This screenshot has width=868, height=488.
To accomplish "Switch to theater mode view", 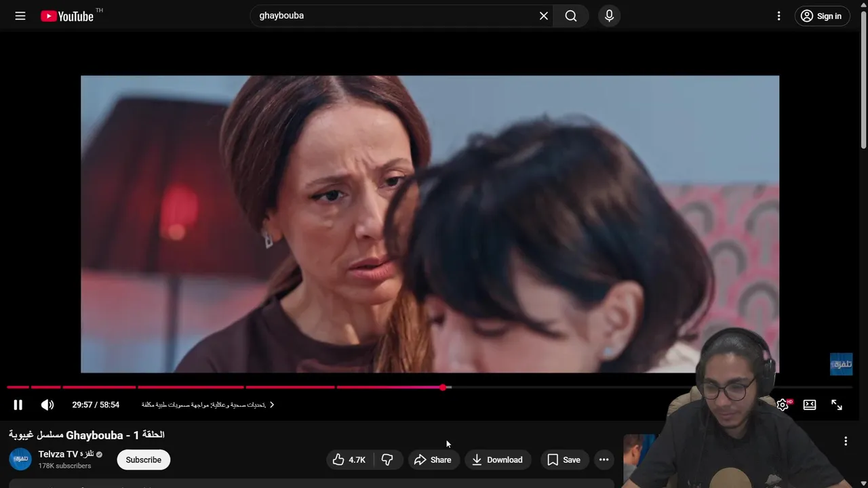I will (x=810, y=405).
